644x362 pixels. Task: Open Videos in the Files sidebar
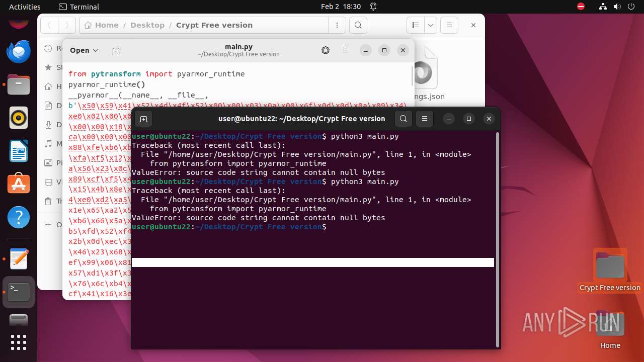pyautogui.click(x=52, y=182)
